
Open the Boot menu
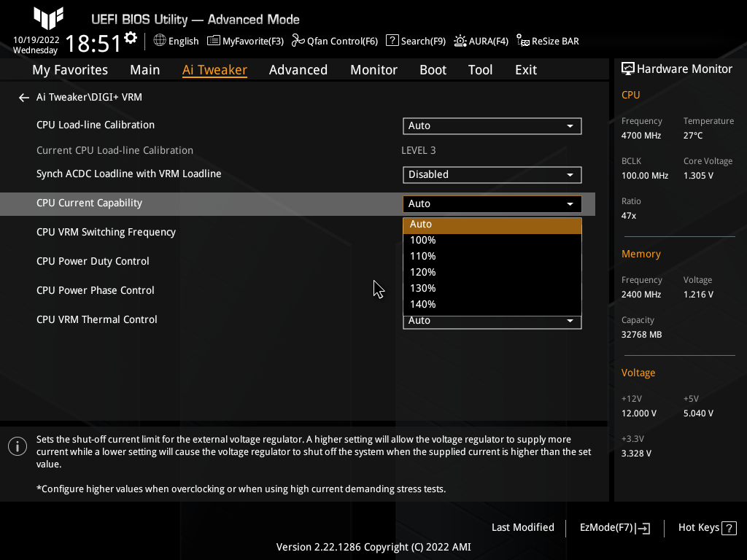click(433, 69)
